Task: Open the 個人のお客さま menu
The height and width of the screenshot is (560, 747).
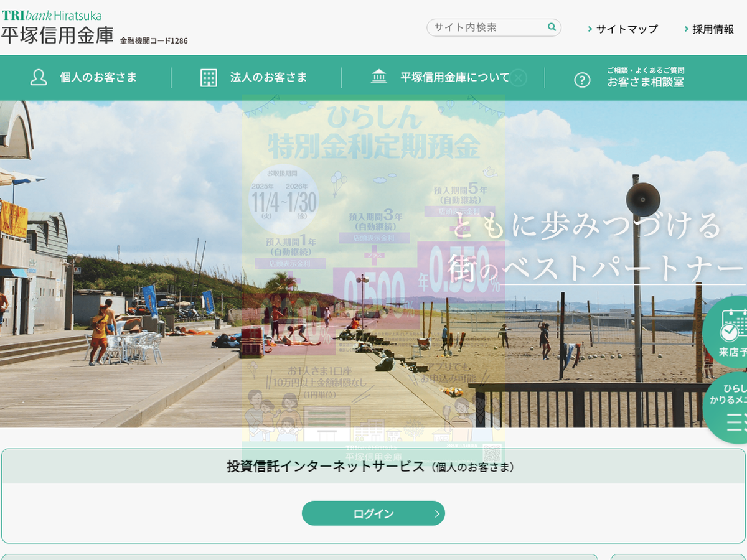Action: click(98, 78)
